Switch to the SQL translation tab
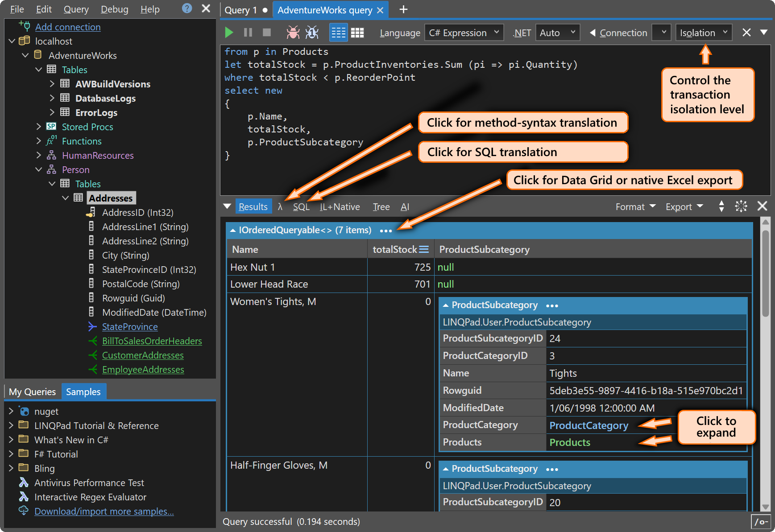 pos(301,206)
